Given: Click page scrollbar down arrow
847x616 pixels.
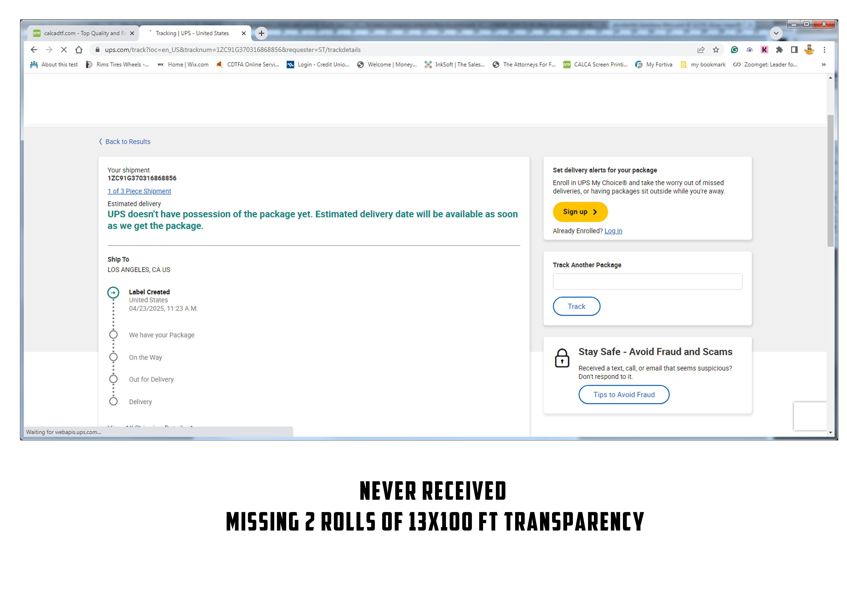Looking at the screenshot, I should (x=830, y=432).
